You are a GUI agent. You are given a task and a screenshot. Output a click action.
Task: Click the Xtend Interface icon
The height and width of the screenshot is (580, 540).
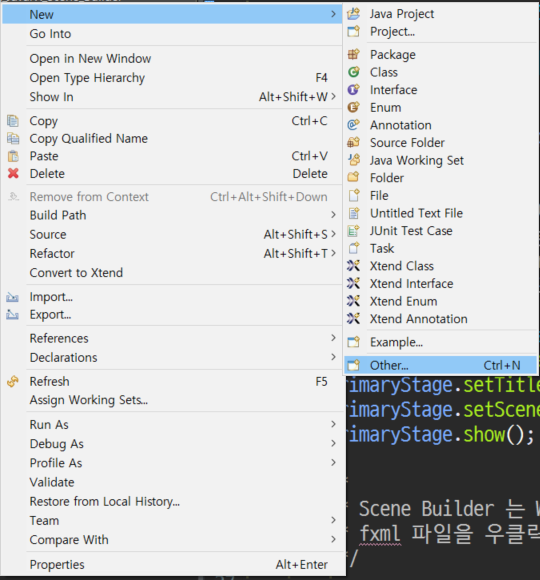(x=354, y=284)
